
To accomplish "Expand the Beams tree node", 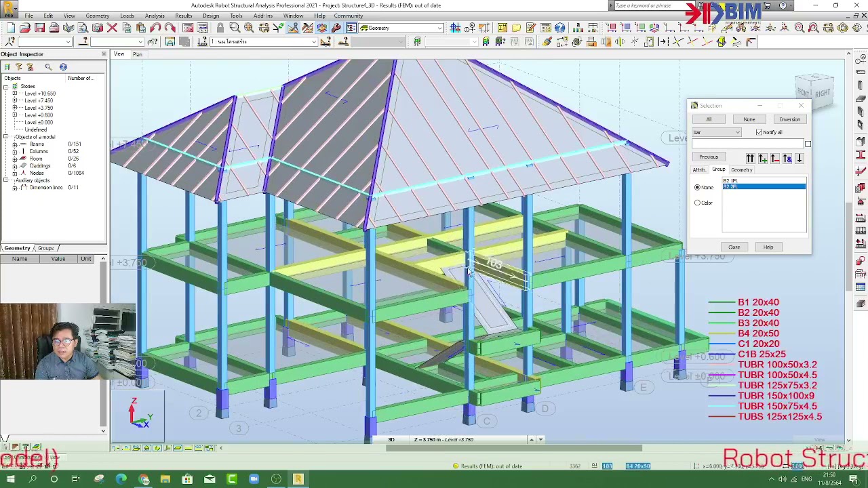I will tap(15, 144).
